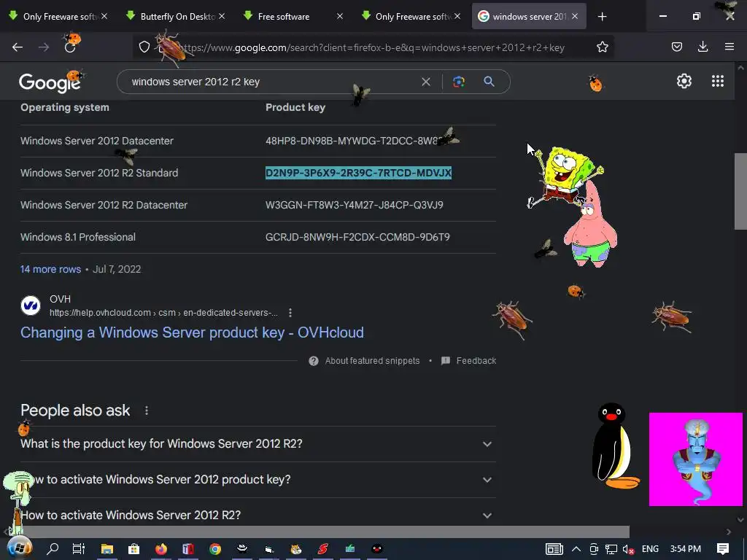The height and width of the screenshot is (560, 747).
Task: Show '14 more rows' of table
Action: click(50, 269)
